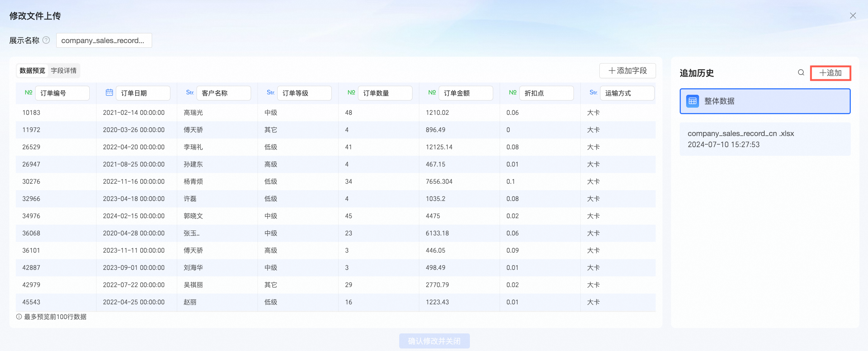Close the 修改文件上传 dialog
Viewport: 868px width, 351px height.
[x=853, y=15]
